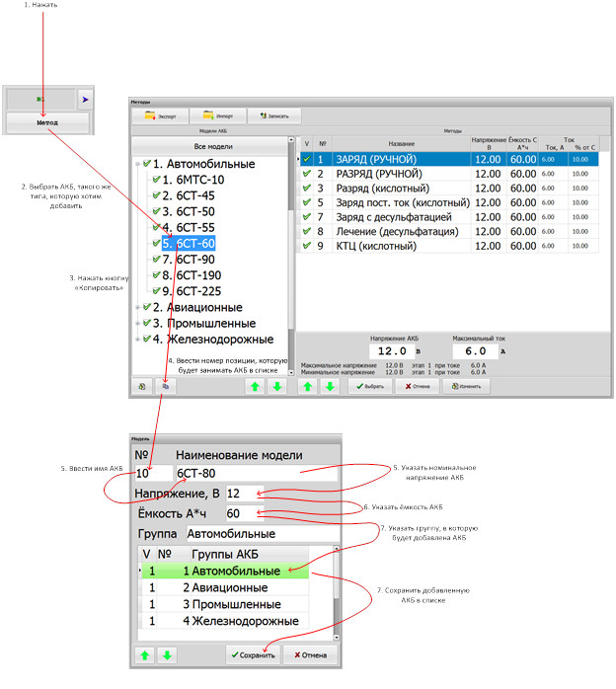This screenshot has width=616, height=689.
Task: Toggle the checkmark beside 6СТ-225 model
Action: [x=154, y=290]
